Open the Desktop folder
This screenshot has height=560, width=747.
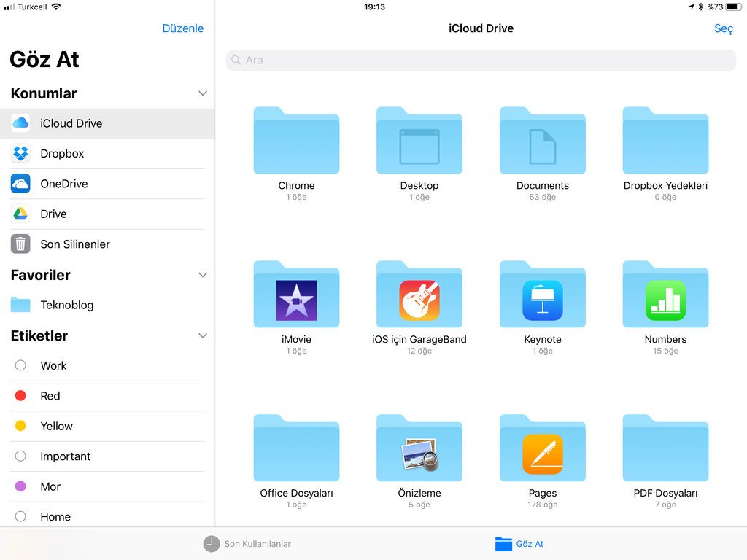pos(419,141)
